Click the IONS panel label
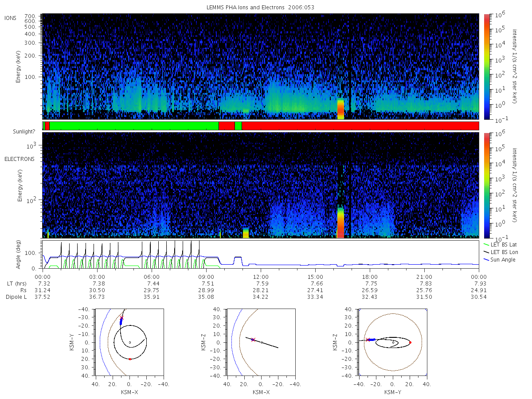The width and height of the screenshot is (532, 399). click(11, 18)
